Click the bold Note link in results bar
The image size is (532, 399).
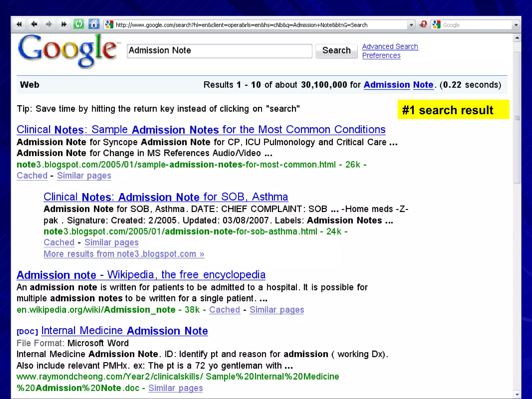coord(423,85)
